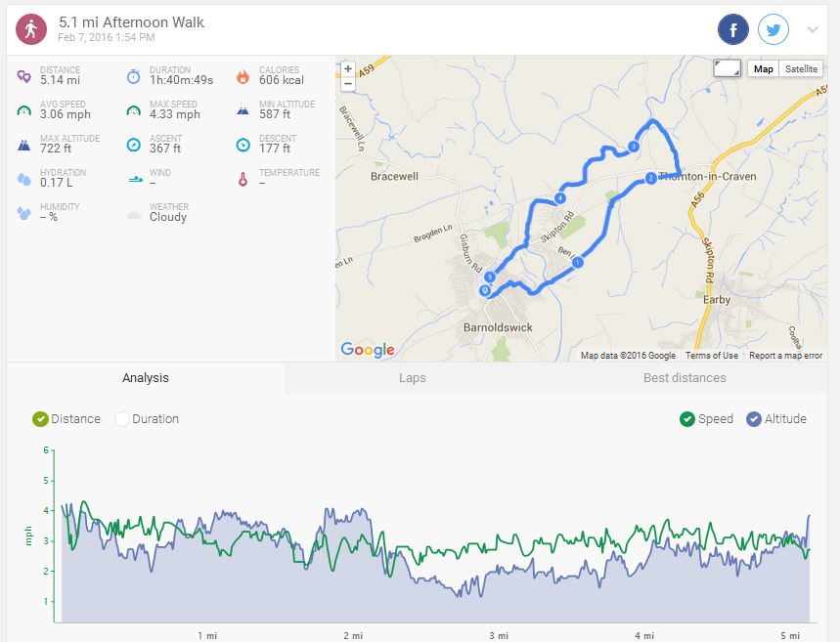The image size is (840, 642).
Task: Open map Terms of Use link
Action: point(711,356)
